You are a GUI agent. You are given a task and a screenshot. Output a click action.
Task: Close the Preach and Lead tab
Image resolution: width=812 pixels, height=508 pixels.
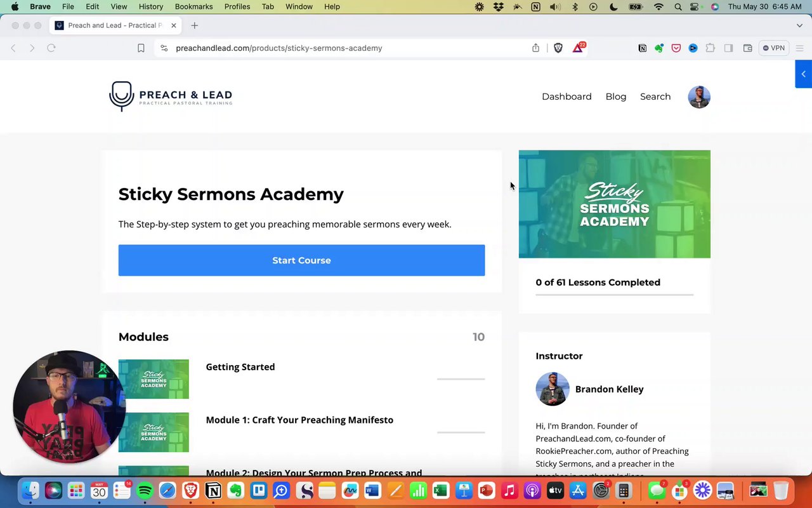click(x=173, y=25)
